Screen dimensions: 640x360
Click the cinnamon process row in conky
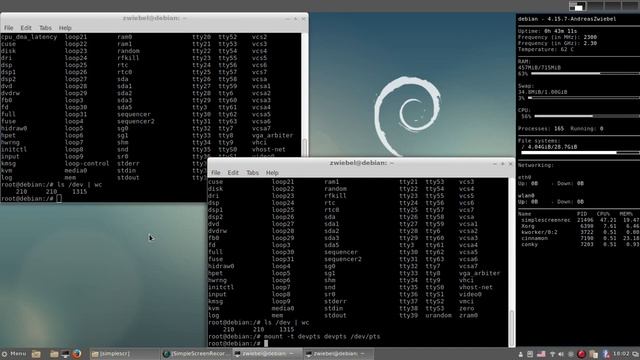[x=580, y=238]
